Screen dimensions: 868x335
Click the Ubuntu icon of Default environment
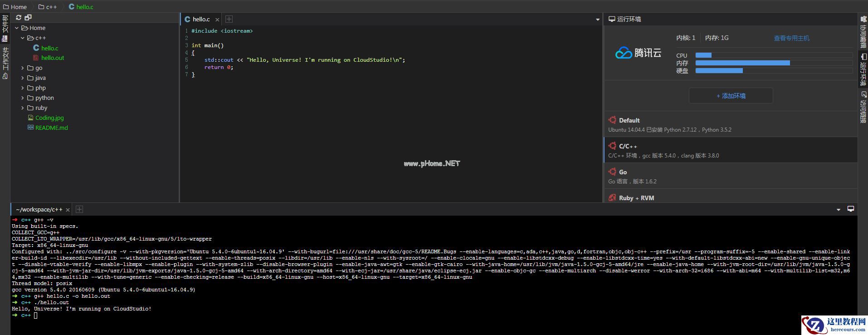[612, 120]
